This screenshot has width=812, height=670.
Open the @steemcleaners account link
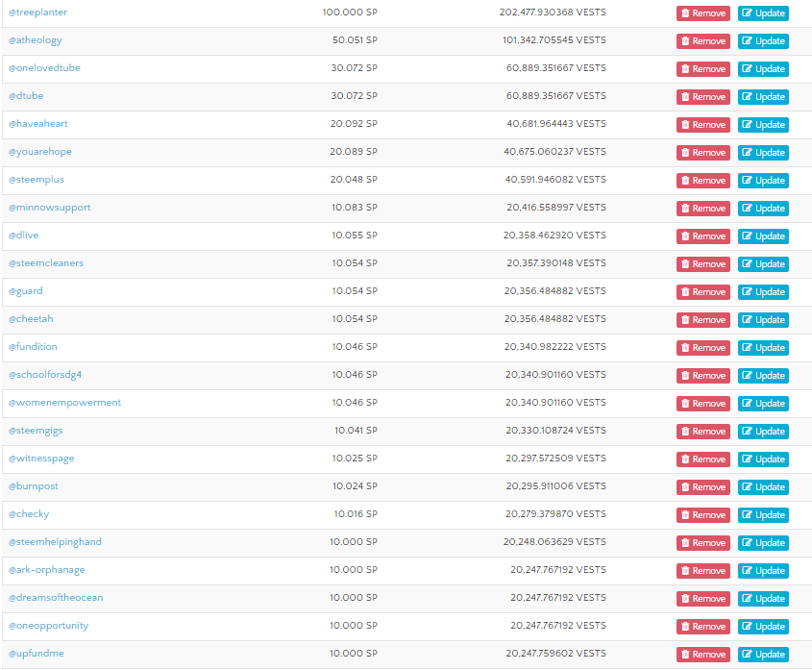tap(46, 263)
